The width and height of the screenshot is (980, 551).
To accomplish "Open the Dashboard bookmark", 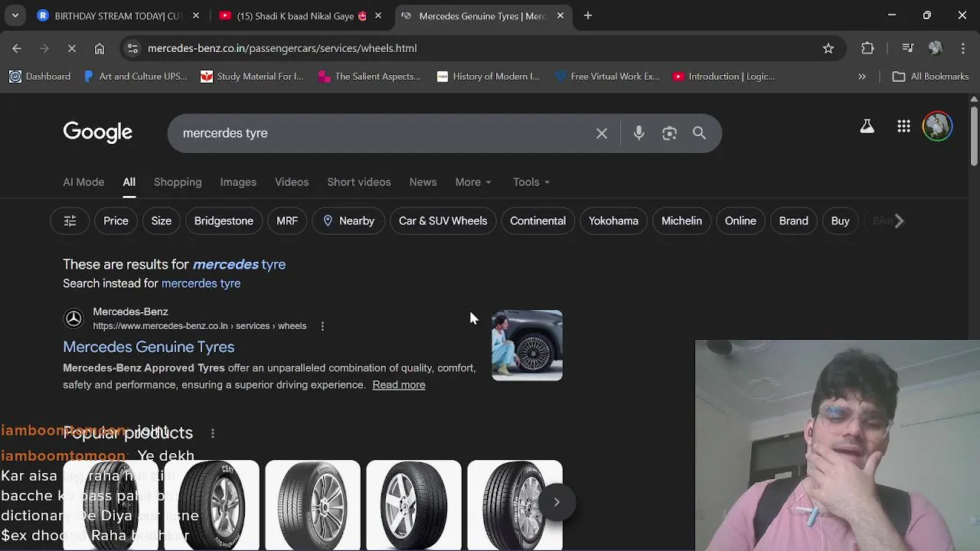I will pyautogui.click(x=40, y=77).
